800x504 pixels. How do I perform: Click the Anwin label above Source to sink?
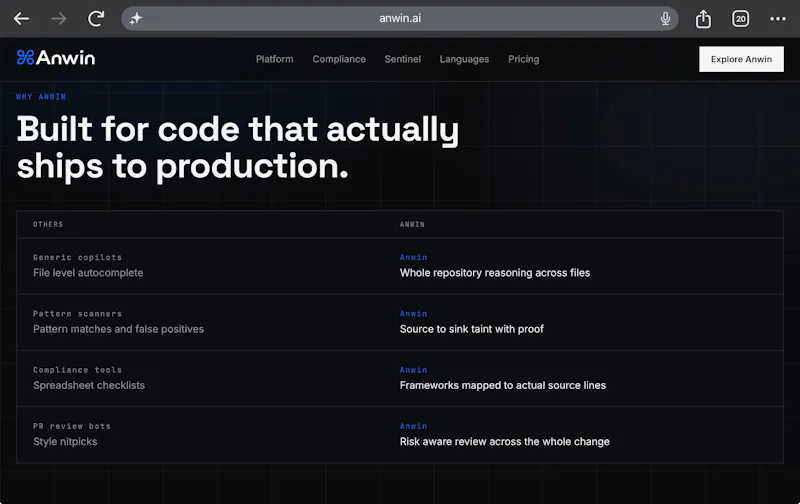click(413, 313)
